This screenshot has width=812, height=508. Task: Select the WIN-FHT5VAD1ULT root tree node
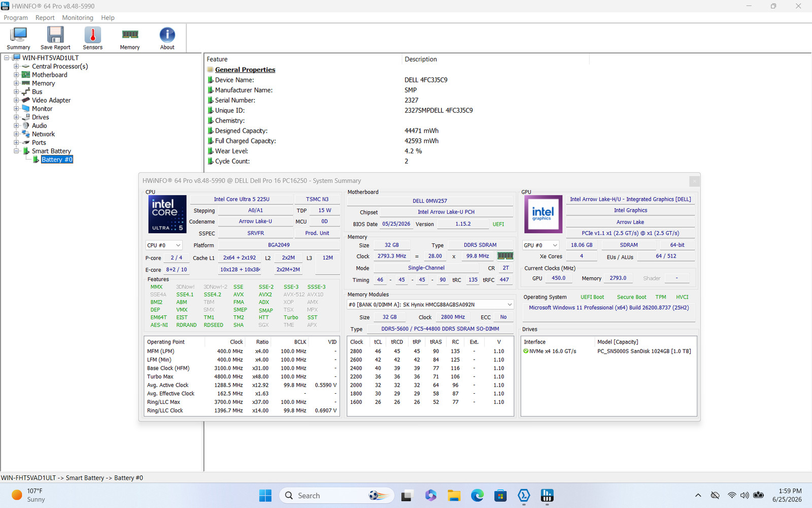[50, 58]
